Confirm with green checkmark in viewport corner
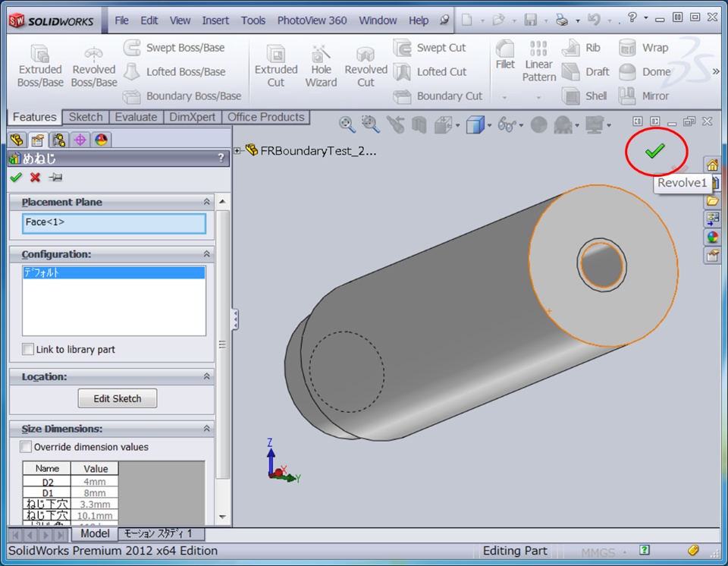Screen dimensions: 728x566 tap(654, 150)
